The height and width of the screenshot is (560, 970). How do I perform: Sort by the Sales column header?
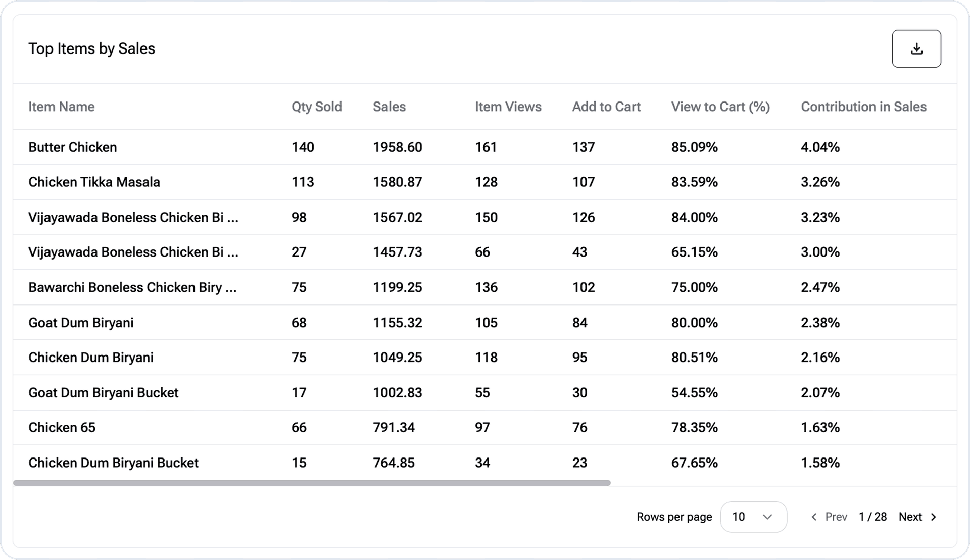point(389,107)
